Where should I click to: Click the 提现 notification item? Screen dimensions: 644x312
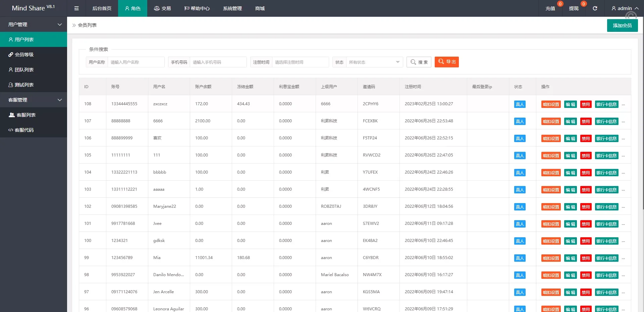click(574, 8)
